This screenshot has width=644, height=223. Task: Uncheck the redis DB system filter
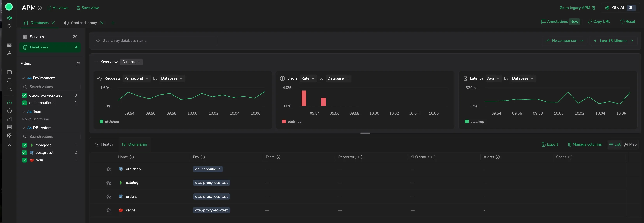[x=24, y=160]
